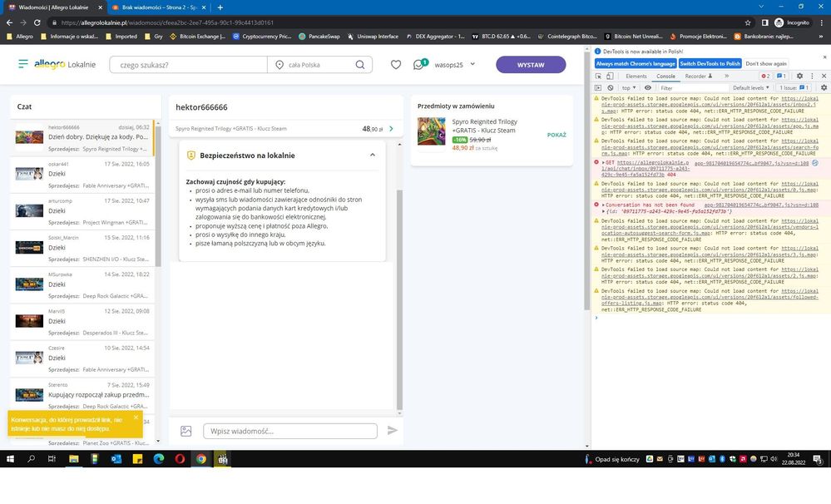
Task: Open Windows taskbar search
Action: (32, 459)
